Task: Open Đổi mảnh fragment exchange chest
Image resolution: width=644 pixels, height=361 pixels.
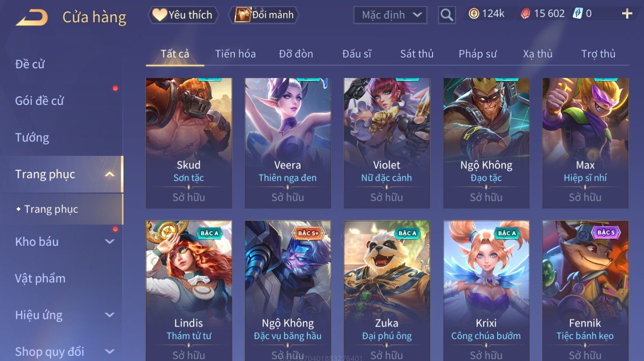Action: click(265, 15)
